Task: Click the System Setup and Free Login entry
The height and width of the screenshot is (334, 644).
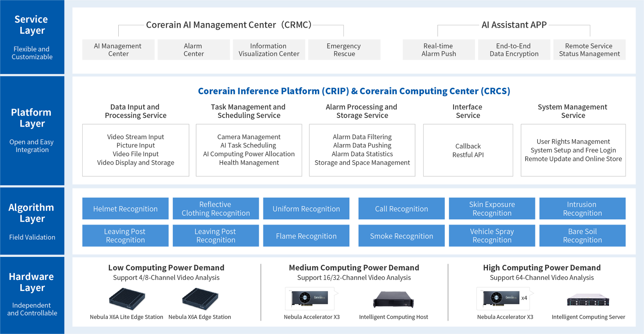Action: tap(573, 150)
